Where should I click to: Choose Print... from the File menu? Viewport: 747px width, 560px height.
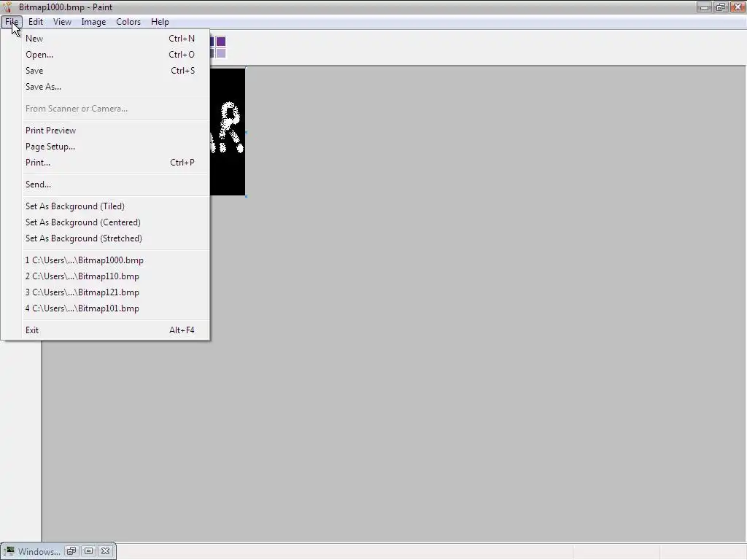(106, 163)
